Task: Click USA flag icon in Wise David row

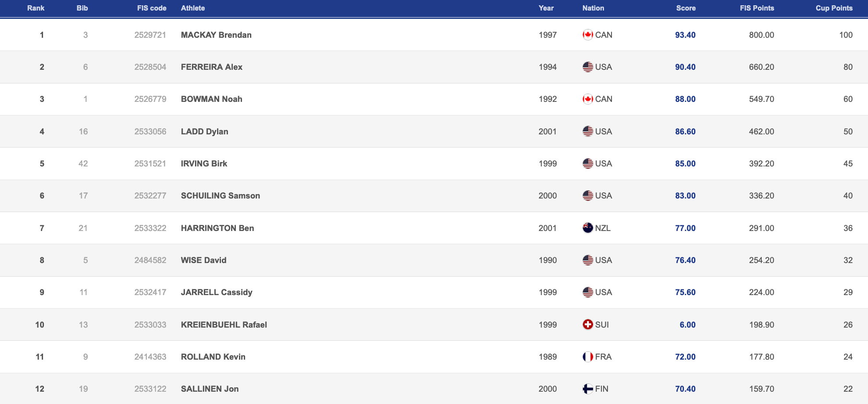Action: [588, 260]
